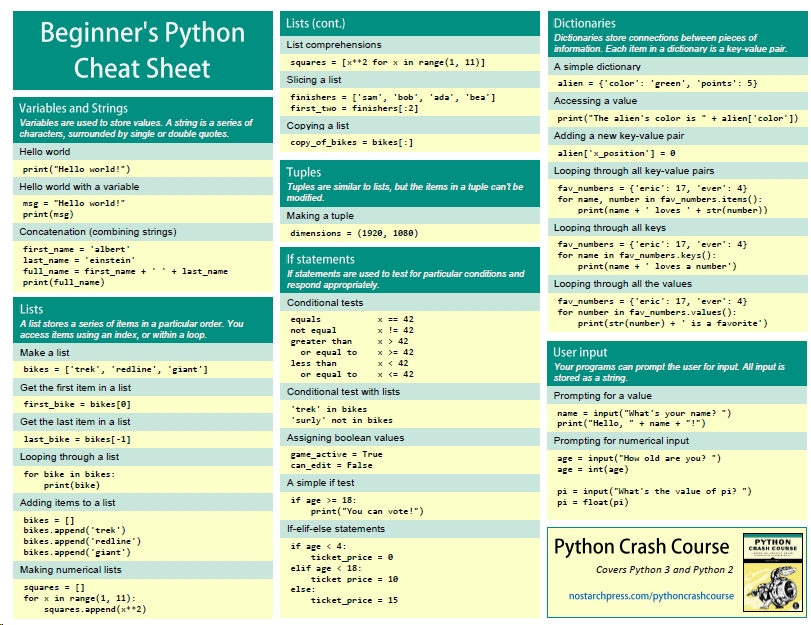Click the List comprehensions subheading
The height and width of the screenshot is (625, 811).
335,45
